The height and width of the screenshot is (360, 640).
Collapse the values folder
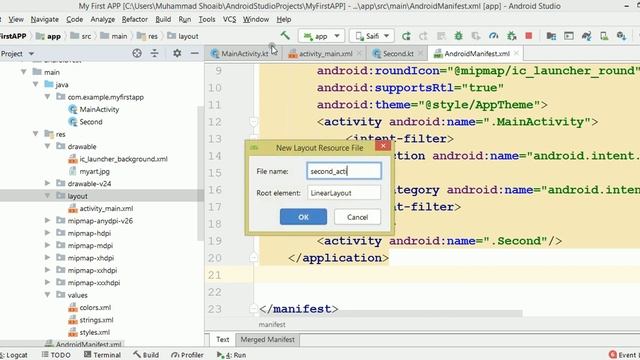coord(47,295)
